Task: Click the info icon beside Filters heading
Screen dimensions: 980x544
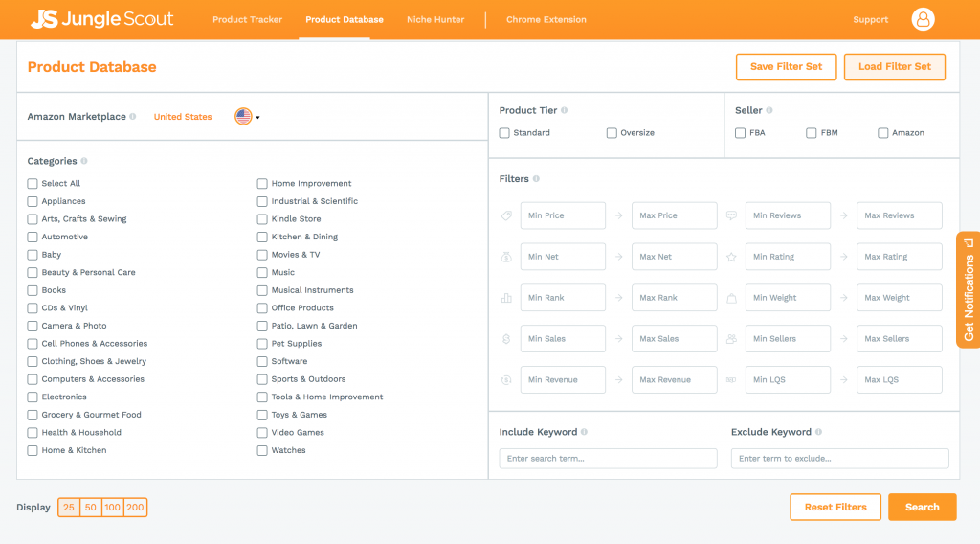Action: (x=536, y=179)
